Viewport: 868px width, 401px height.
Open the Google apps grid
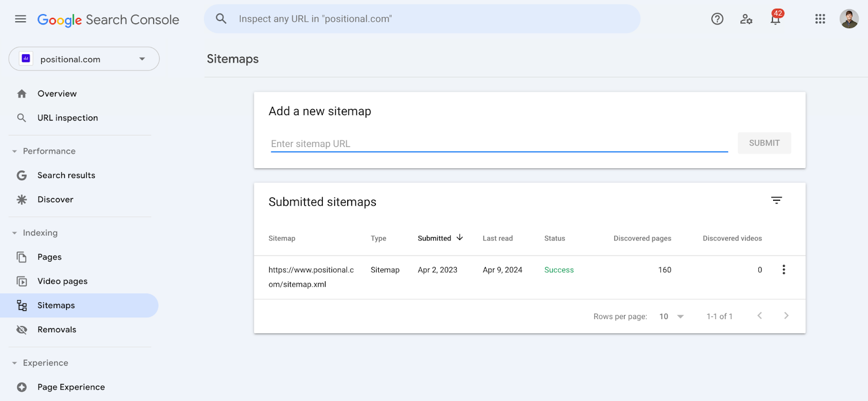[820, 19]
